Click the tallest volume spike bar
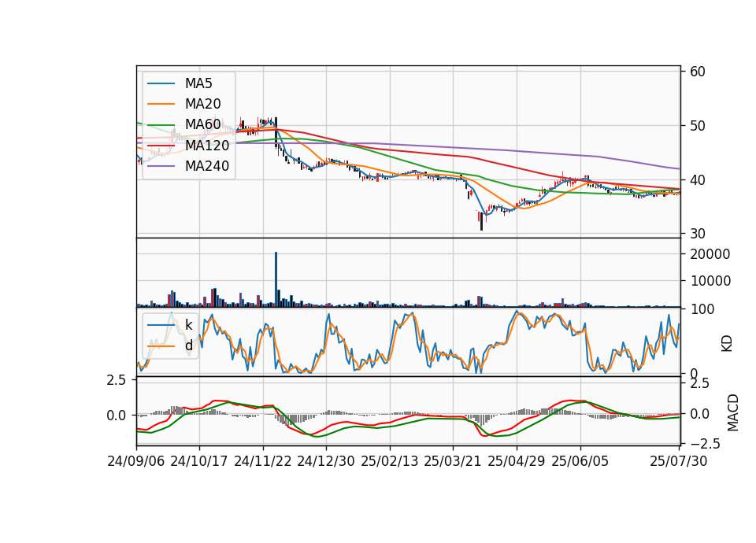Image resolution: width=756 pixels, height=543 pixels. pos(276,279)
